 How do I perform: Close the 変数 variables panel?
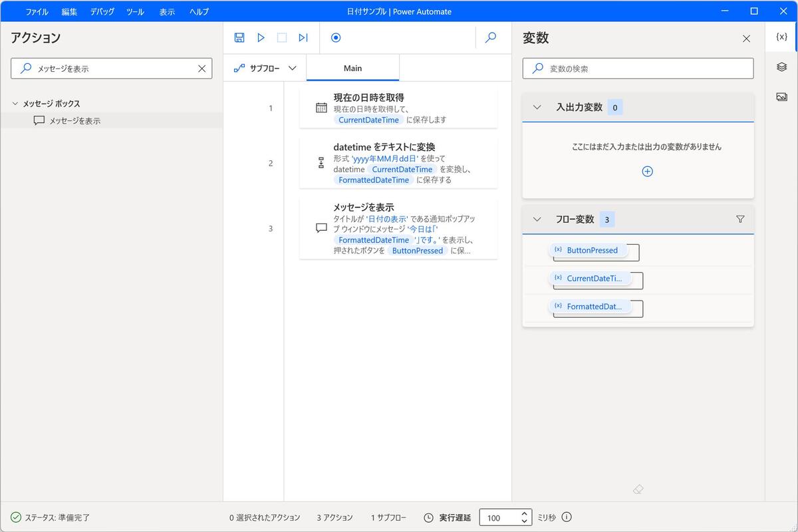tap(746, 39)
